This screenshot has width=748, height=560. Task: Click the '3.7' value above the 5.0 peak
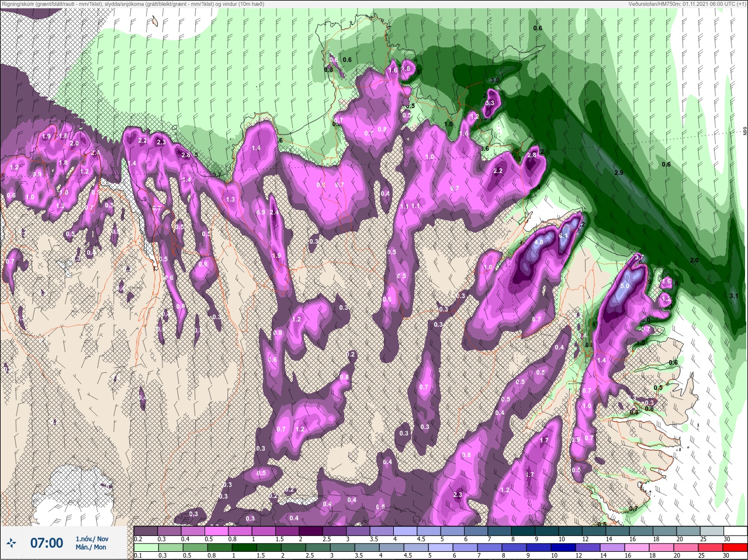(x=639, y=258)
